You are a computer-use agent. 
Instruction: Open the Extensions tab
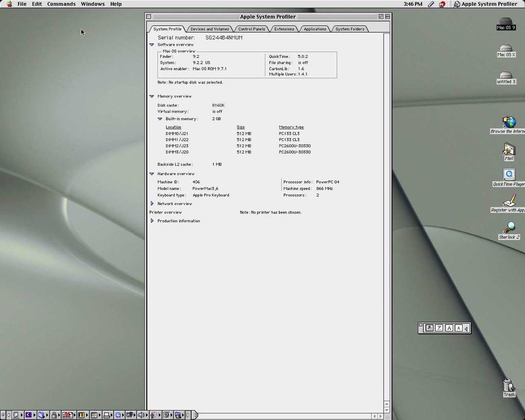click(284, 29)
